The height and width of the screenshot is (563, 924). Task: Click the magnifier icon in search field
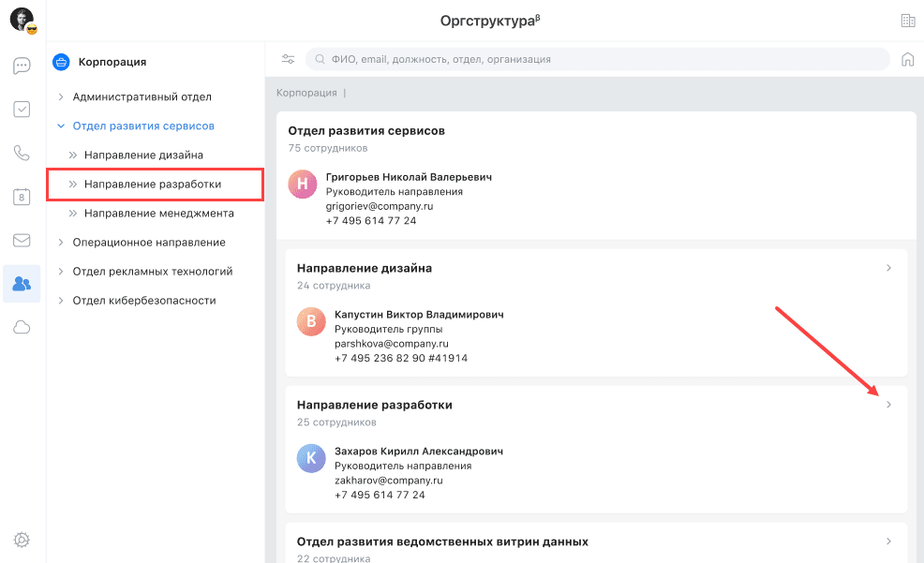pos(320,59)
